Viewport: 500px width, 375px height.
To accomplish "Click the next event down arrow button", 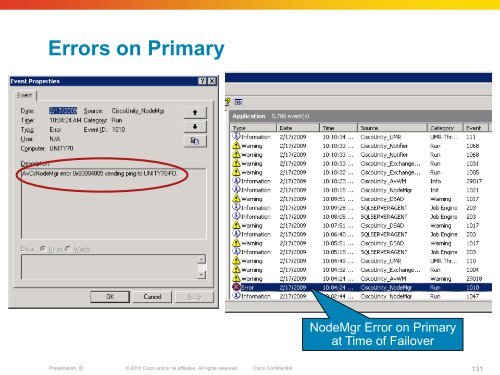I will (x=195, y=127).
